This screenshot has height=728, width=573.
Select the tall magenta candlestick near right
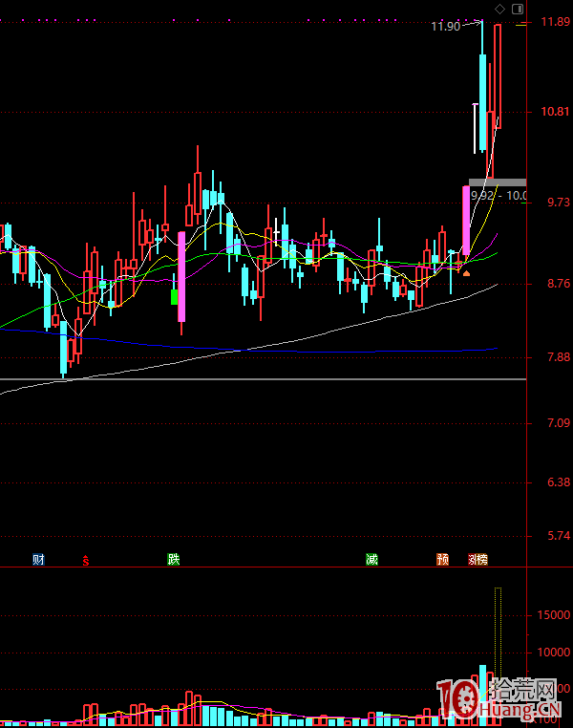click(466, 222)
